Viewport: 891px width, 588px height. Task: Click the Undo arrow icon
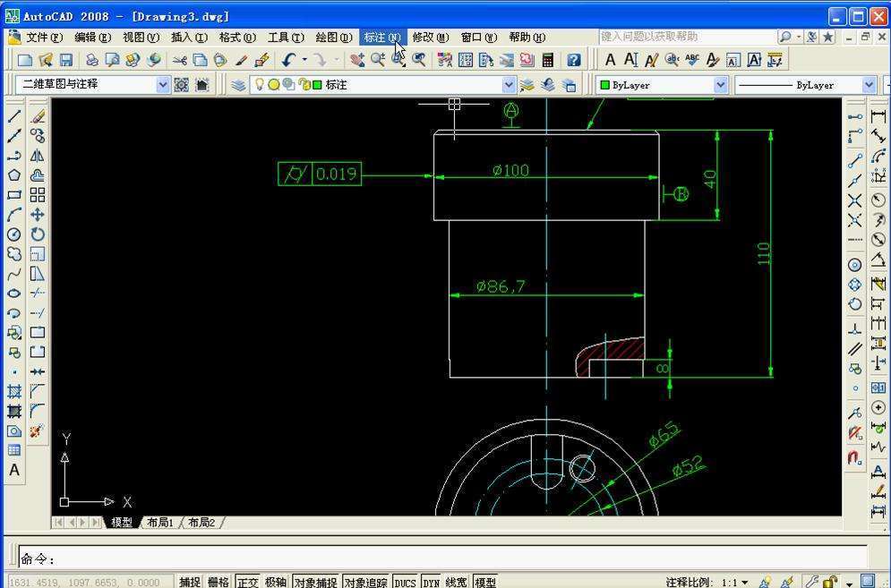(287, 60)
